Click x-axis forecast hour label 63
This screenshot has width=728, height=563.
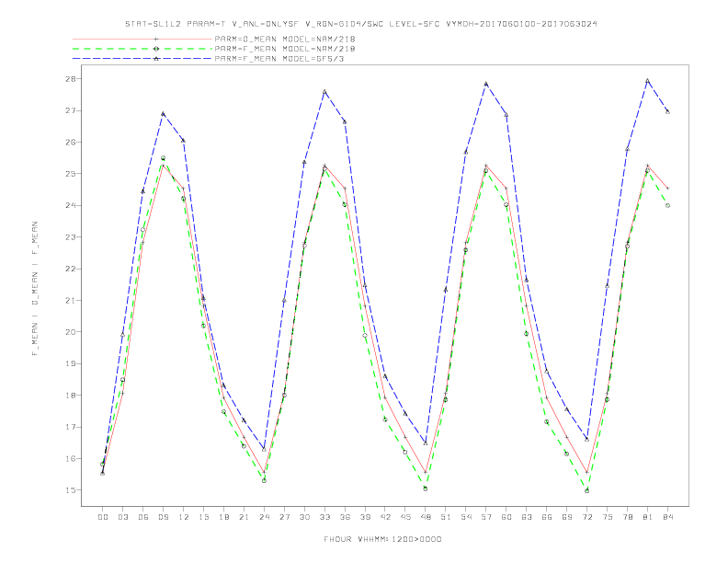pos(527,517)
